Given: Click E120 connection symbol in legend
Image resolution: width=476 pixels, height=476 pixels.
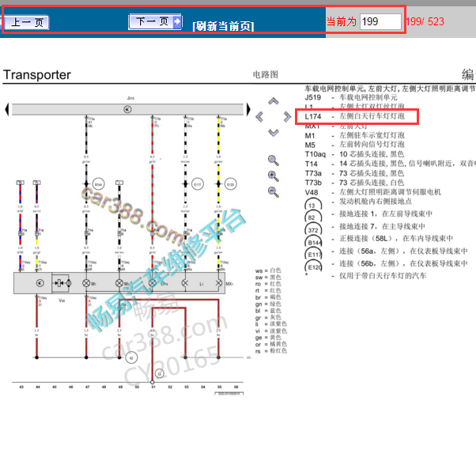Looking at the screenshot, I should 313,267.
